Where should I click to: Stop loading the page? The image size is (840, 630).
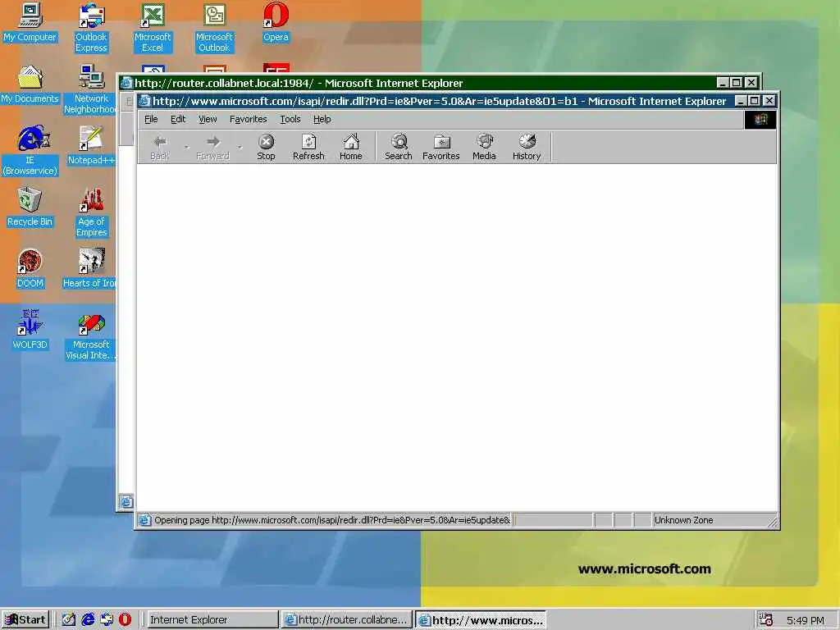coord(266,148)
